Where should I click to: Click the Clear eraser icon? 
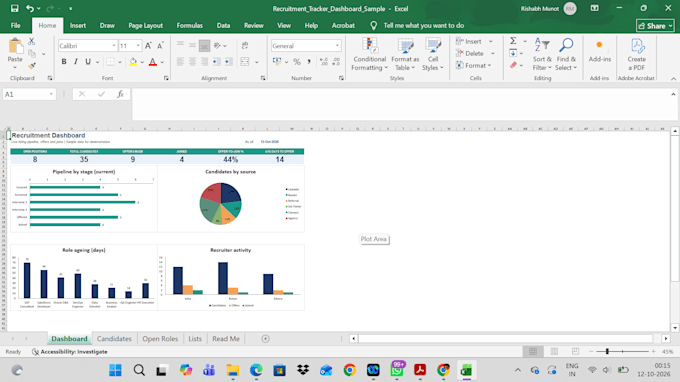[513, 65]
